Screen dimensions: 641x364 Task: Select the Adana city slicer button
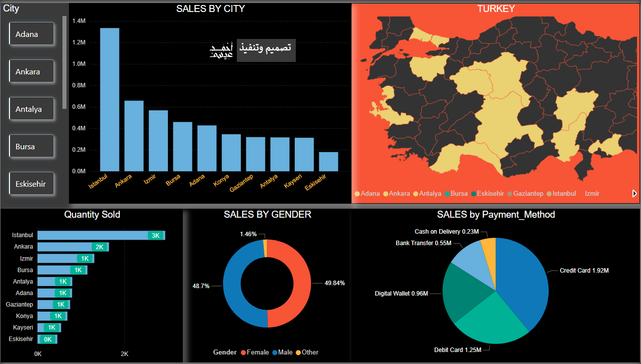(x=31, y=34)
